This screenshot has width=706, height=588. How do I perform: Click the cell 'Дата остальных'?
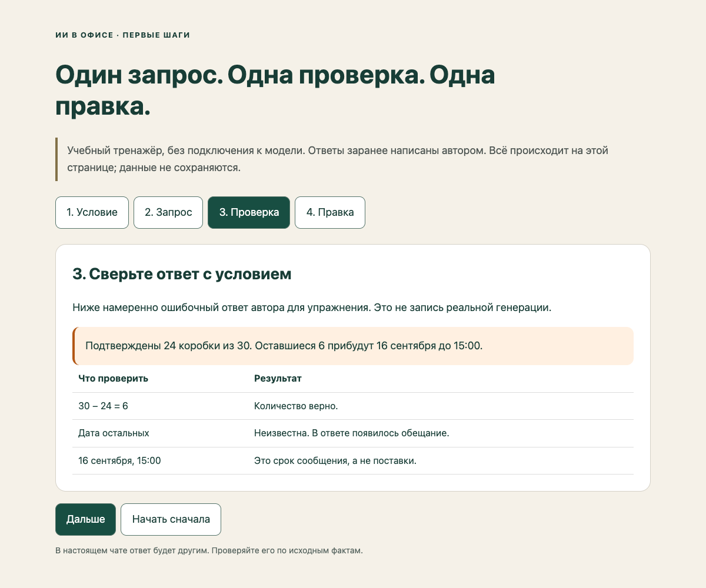pyautogui.click(x=114, y=433)
